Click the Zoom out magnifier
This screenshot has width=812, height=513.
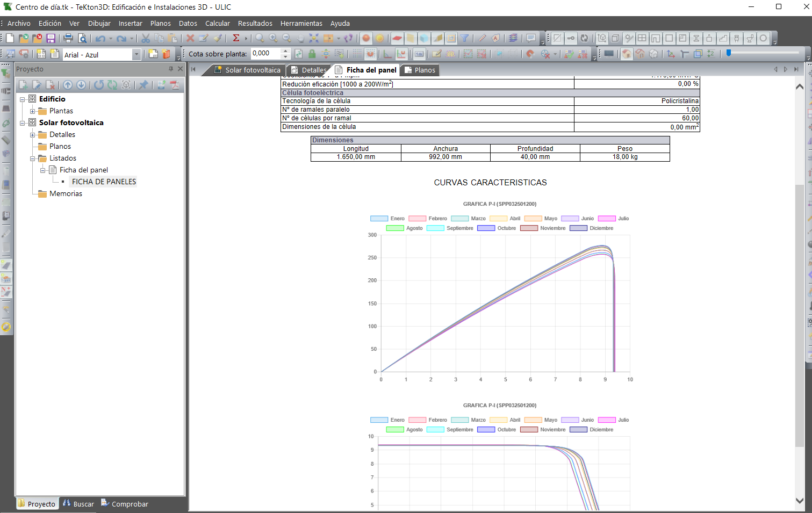click(x=287, y=38)
